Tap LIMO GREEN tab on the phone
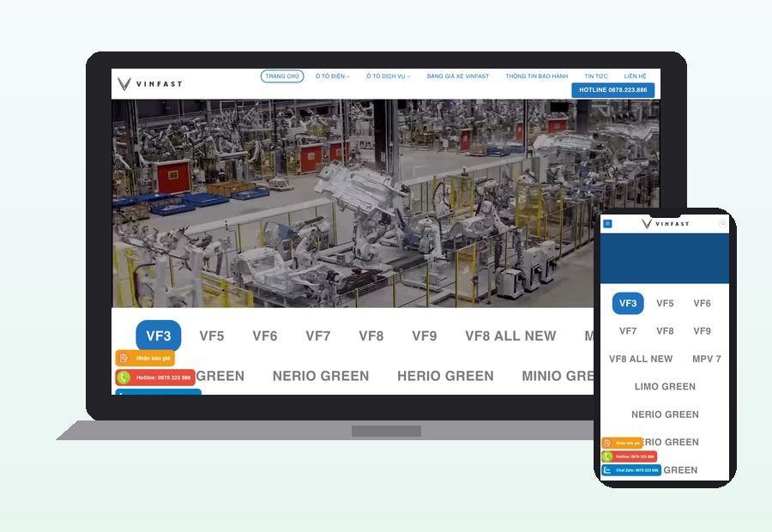Viewport: 772px width, 532px height. (x=665, y=387)
